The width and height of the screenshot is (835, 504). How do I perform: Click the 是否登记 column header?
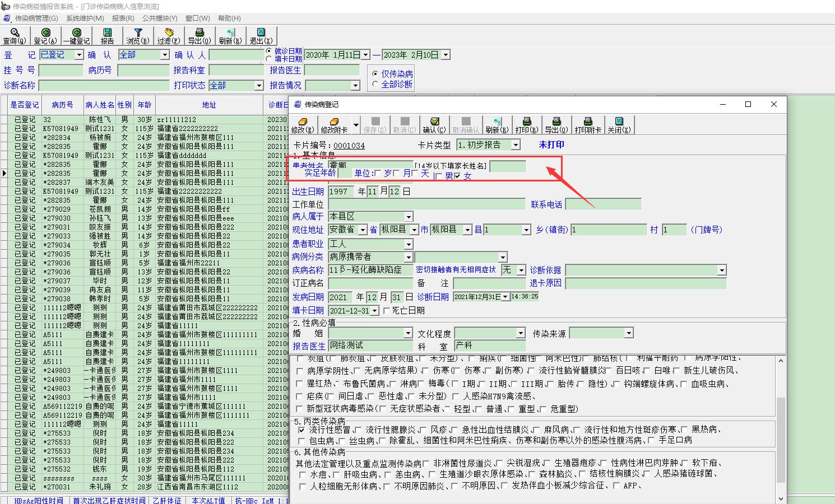25,105
